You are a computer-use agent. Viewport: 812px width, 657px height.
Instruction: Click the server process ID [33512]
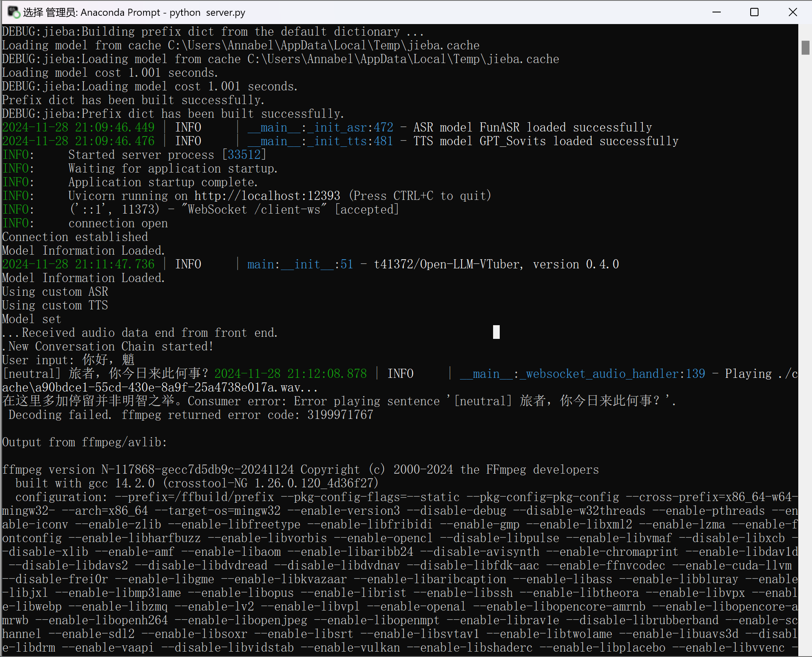coord(244,155)
